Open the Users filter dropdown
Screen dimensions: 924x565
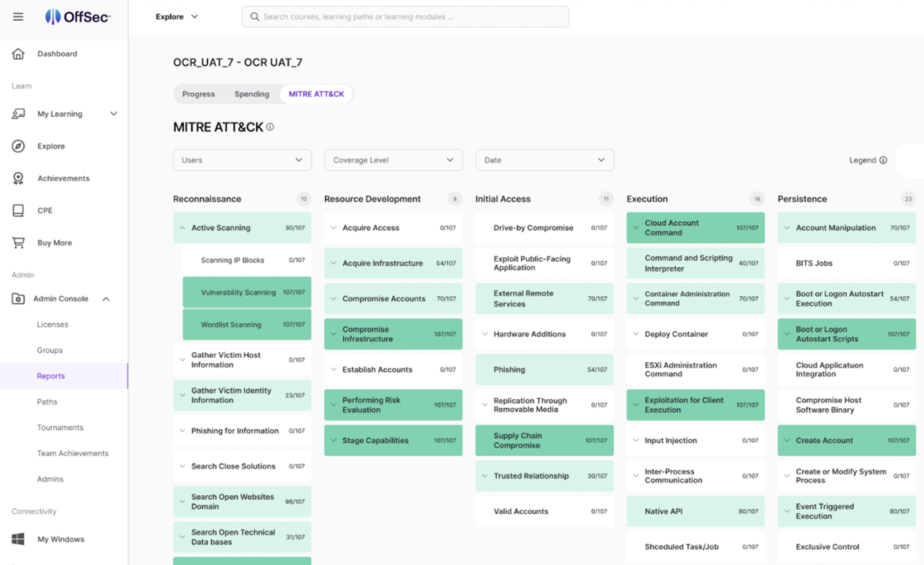pos(242,160)
